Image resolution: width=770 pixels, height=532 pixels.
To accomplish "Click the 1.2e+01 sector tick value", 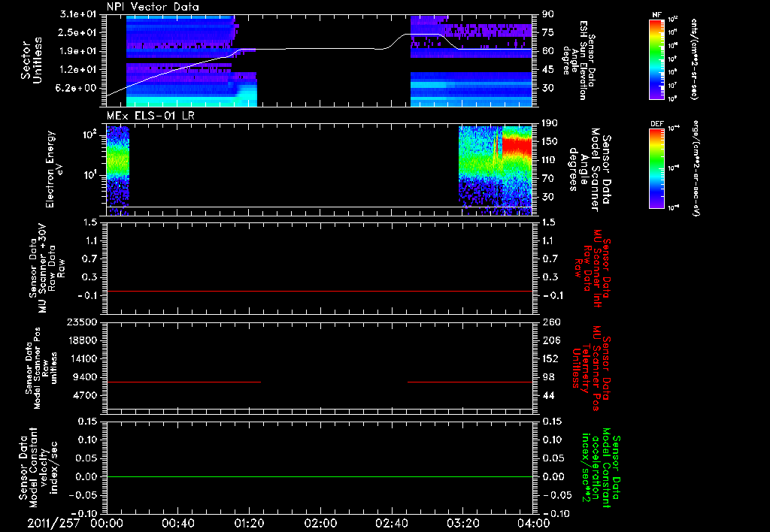I will 78,70.
